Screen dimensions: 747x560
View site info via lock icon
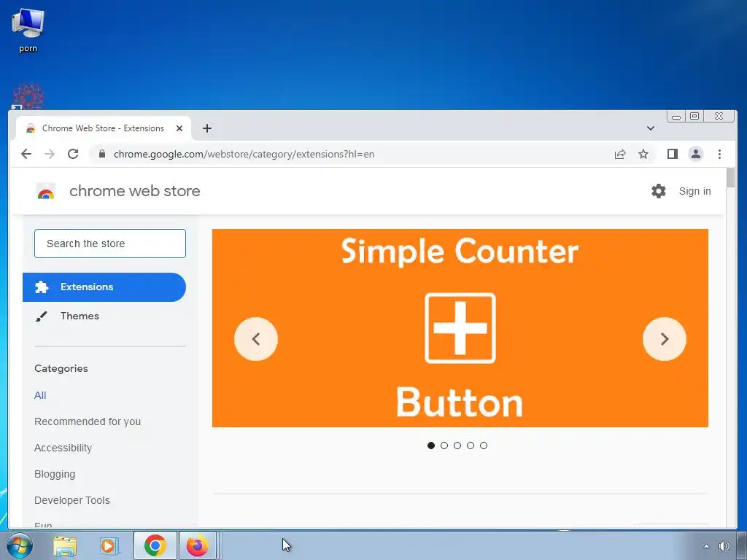pos(101,154)
